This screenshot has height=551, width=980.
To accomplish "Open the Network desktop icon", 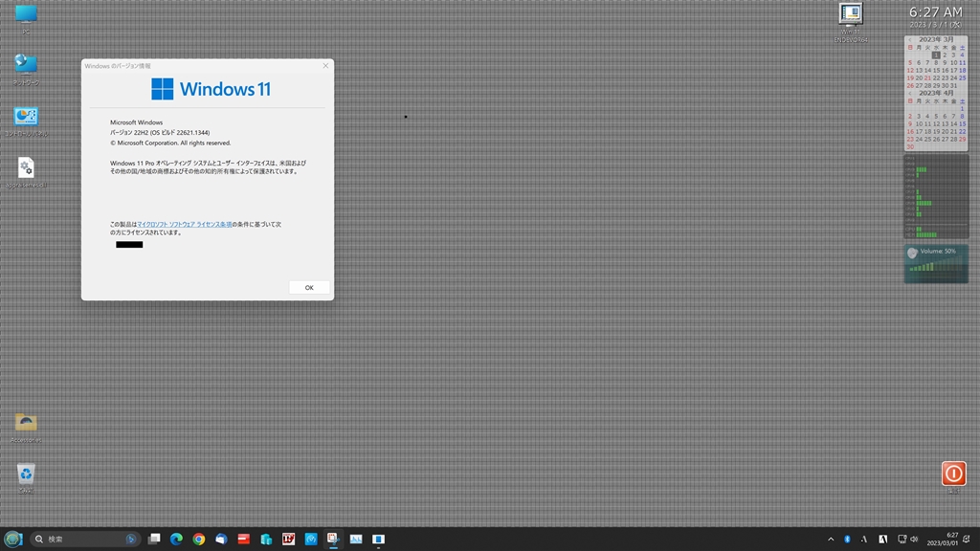I will [x=26, y=69].
